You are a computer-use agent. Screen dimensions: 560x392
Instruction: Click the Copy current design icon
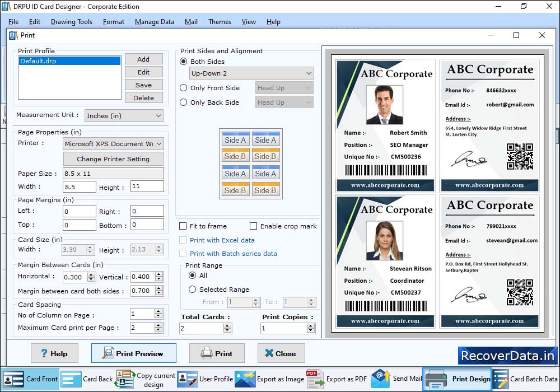point(125,379)
